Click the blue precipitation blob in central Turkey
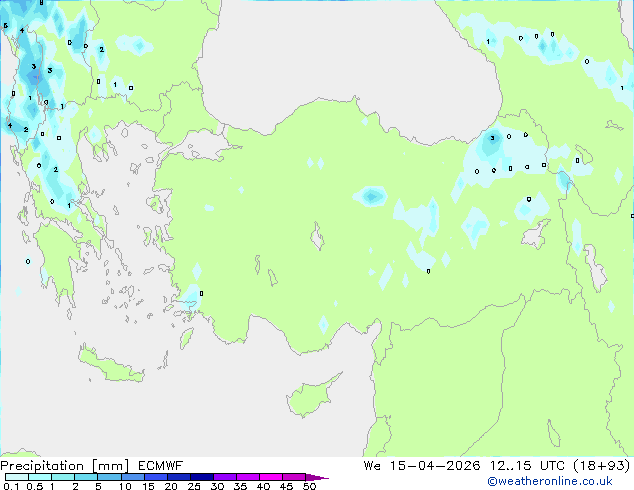Viewport: 634px width, 490px height. (370, 196)
